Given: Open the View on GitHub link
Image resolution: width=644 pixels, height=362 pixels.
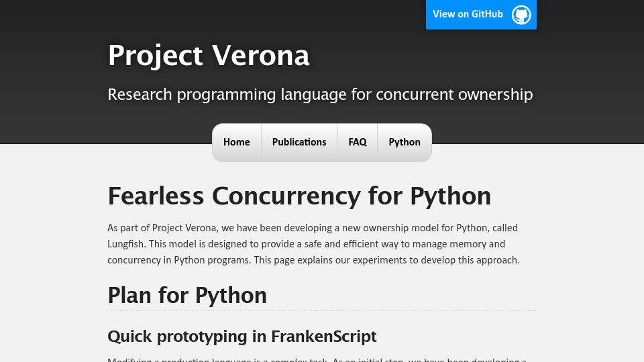Looking at the screenshot, I should click(481, 14).
